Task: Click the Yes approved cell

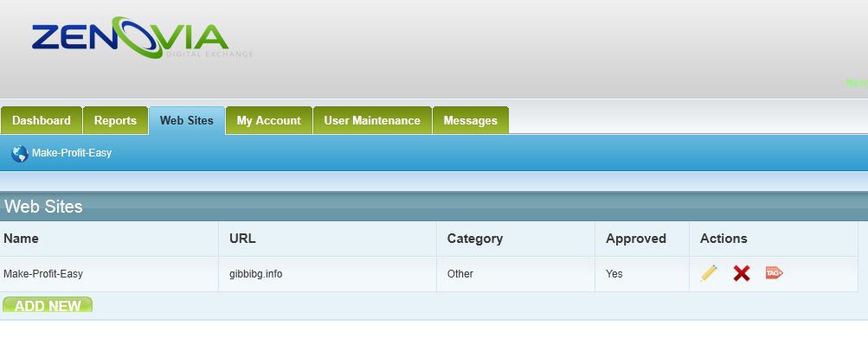Action: point(642,274)
